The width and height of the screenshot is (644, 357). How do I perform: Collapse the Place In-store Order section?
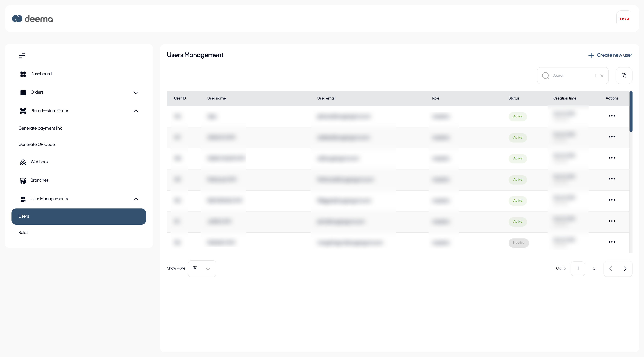(136, 111)
